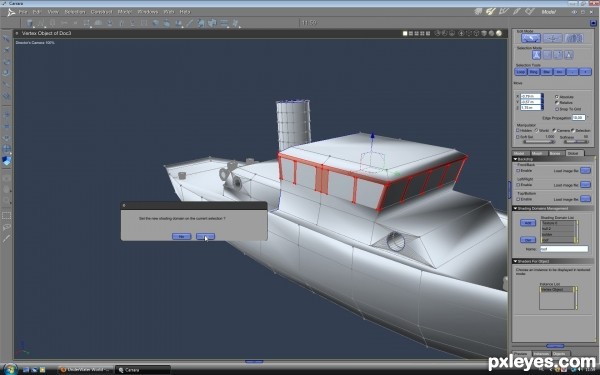Select Camera manipulator radio option

(554, 130)
